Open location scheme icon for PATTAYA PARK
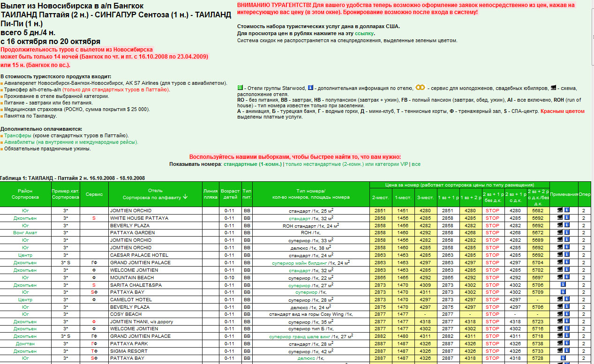 [x=560, y=343]
